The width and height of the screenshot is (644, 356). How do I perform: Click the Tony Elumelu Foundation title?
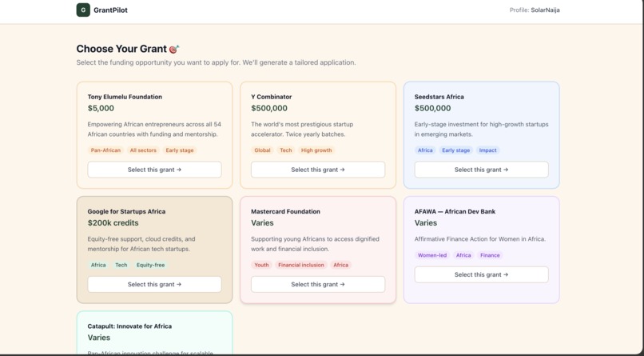click(125, 97)
